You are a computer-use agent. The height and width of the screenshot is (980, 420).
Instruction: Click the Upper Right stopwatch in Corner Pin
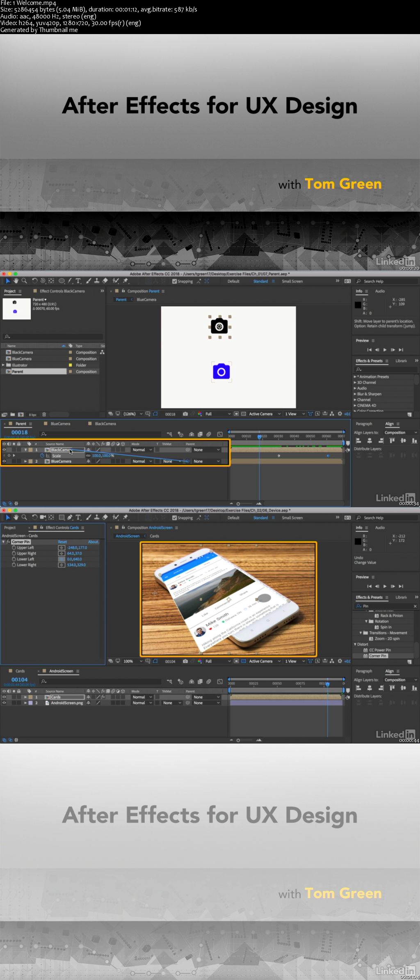click(14, 553)
